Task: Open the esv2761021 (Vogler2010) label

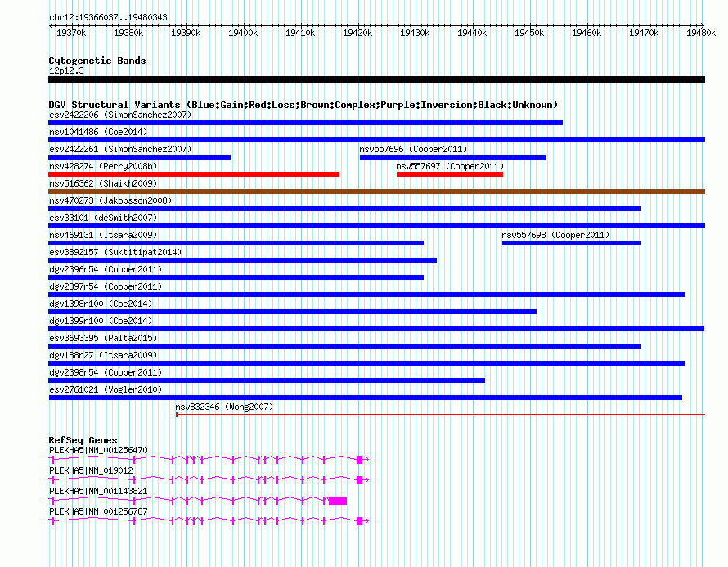Action: click(106, 389)
